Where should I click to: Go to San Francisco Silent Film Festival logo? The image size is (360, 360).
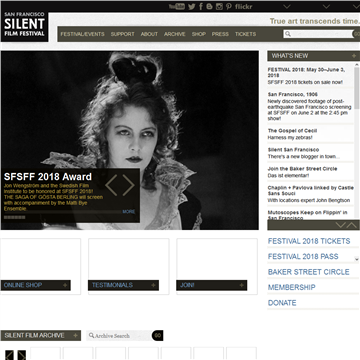pyautogui.click(x=25, y=27)
